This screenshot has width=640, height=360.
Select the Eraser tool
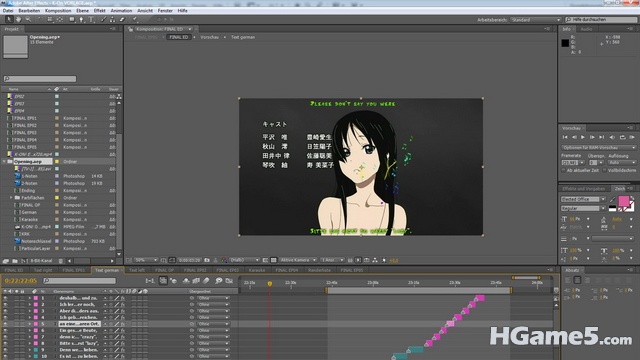pyautogui.click(x=122, y=19)
